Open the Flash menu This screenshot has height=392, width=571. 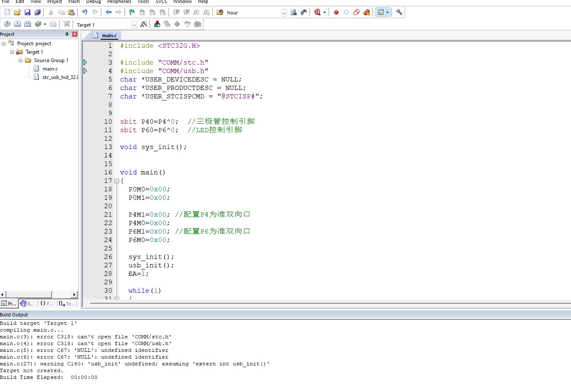click(74, 2)
